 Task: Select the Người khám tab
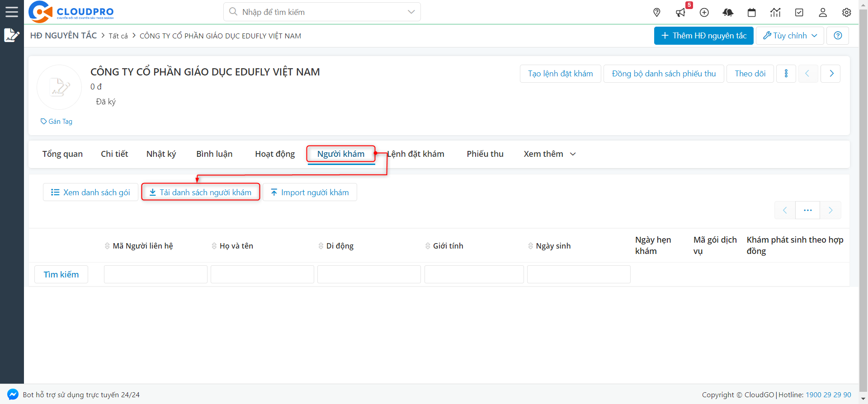pyautogui.click(x=341, y=154)
